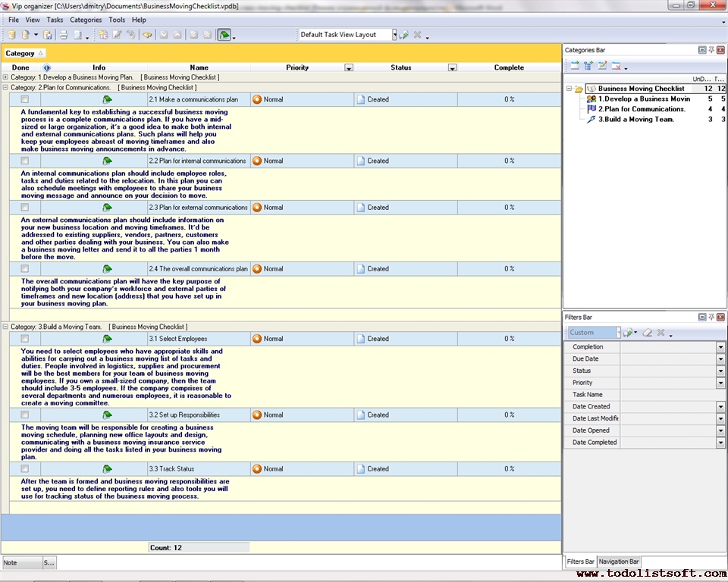
Task: Click the green flag icon in the main toolbar
Action: (224, 35)
